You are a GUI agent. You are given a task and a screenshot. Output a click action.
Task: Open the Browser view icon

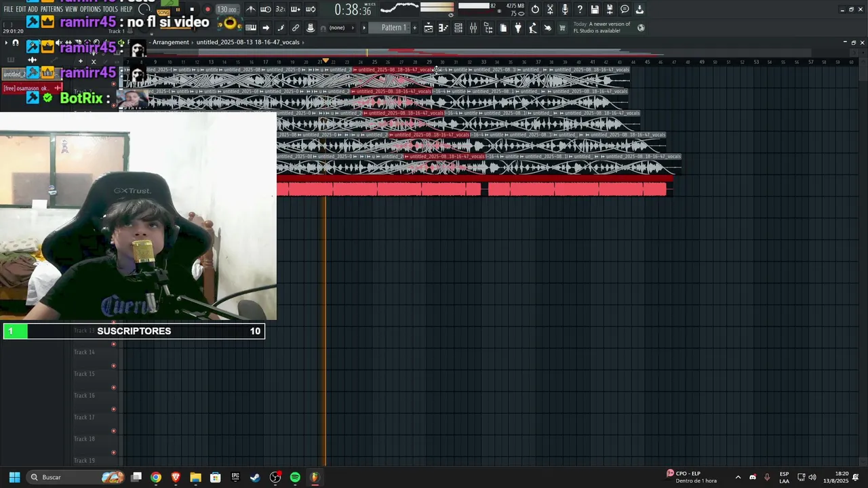point(488,28)
